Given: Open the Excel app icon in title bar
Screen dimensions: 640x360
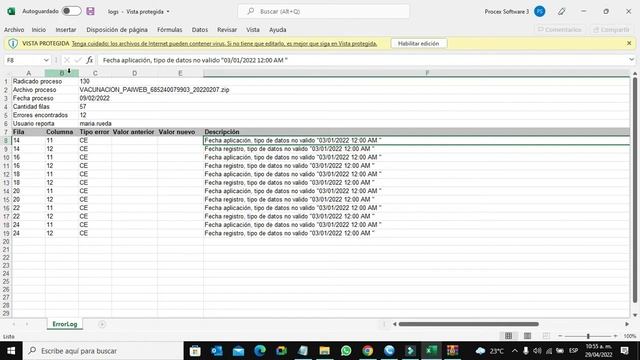Looking at the screenshot, I should click(x=11, y=11).
